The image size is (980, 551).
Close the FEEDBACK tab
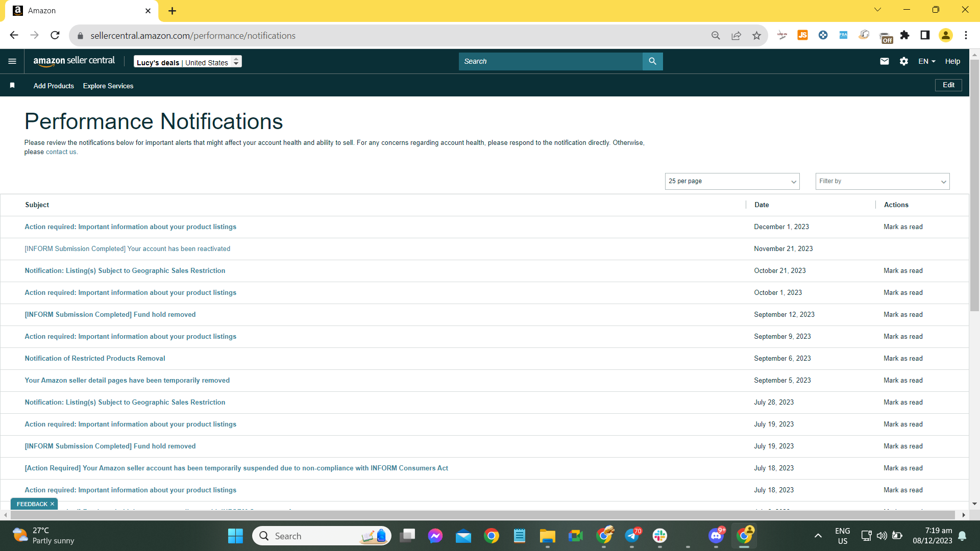tap(52, 504)
